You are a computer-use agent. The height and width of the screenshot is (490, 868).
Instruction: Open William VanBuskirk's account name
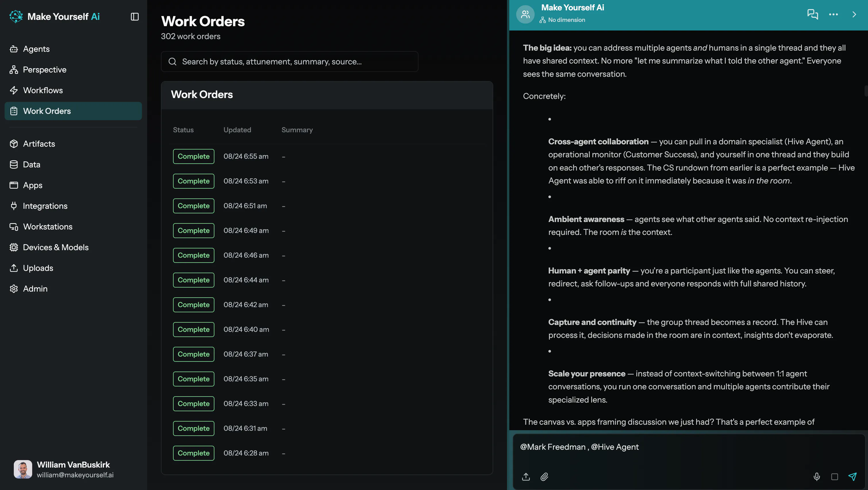click(x=73, y=464)
